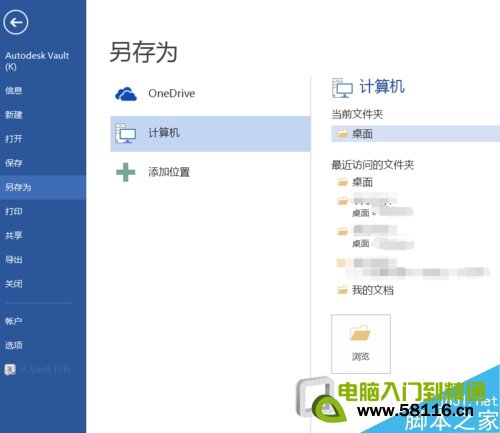
Task: Select 桌面 under 当前文件夹
Action: point(415,134)
